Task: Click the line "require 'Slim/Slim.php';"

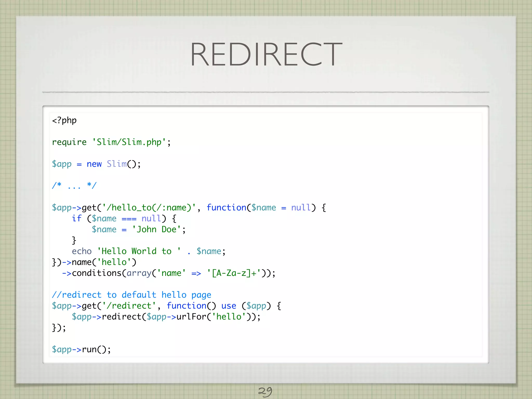Action: click(x=111, y=142)
